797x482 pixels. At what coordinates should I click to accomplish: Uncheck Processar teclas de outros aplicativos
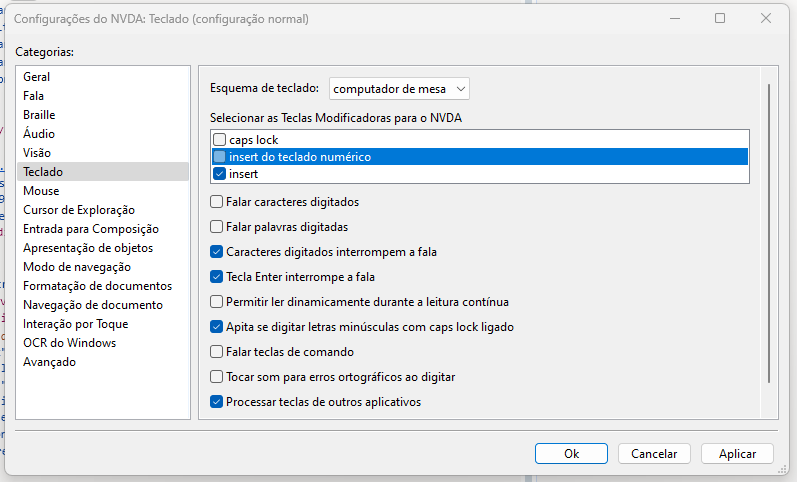(217, 402)
